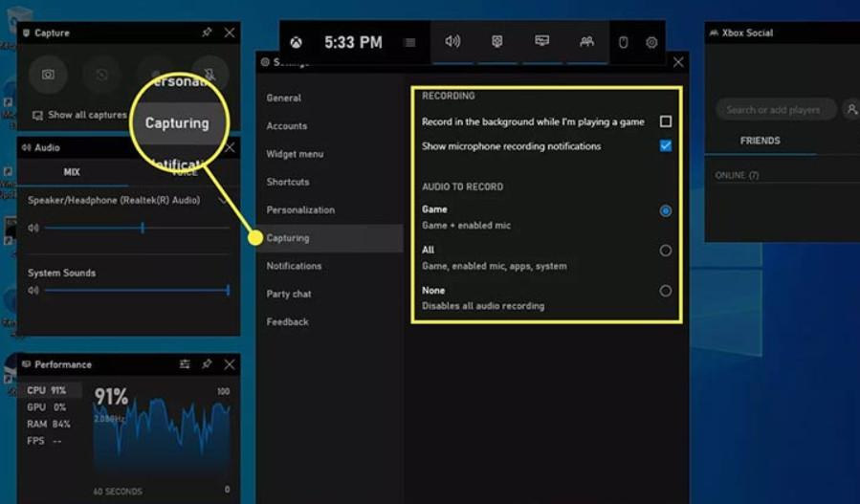
Task: Toggle the Capture widget icon in toolbar
Action: (x=497, y=42)
